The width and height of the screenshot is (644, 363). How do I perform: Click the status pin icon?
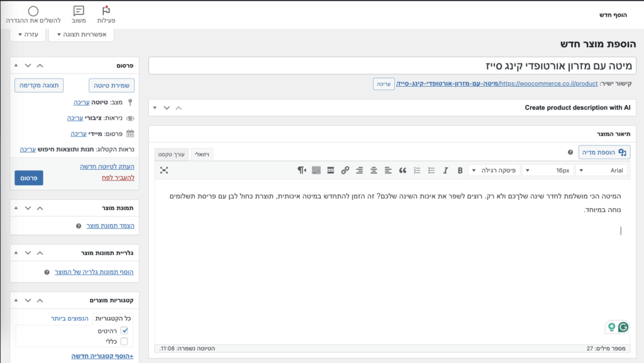(130, 103)
